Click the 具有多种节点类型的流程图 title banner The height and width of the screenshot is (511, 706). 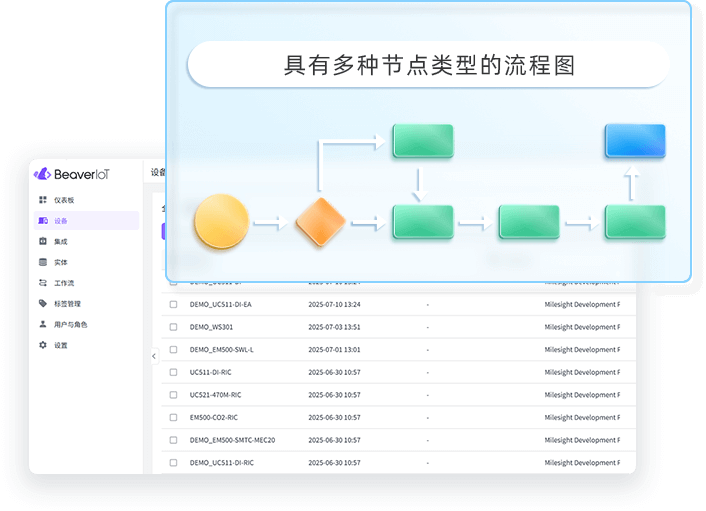(428, 65)
